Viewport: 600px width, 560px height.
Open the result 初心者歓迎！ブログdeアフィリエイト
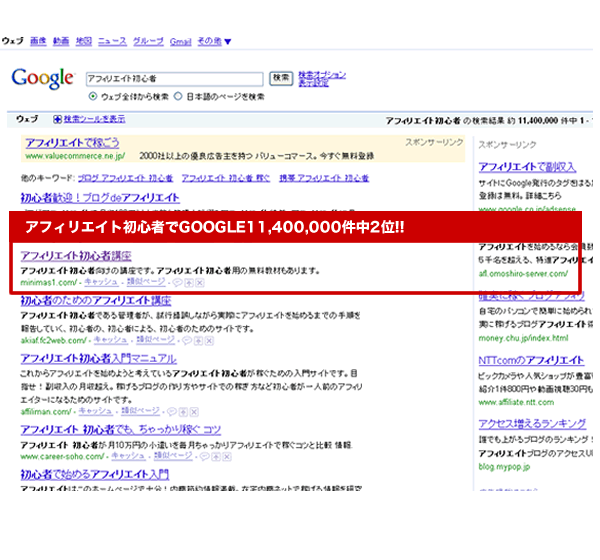[x=100, y=198]
